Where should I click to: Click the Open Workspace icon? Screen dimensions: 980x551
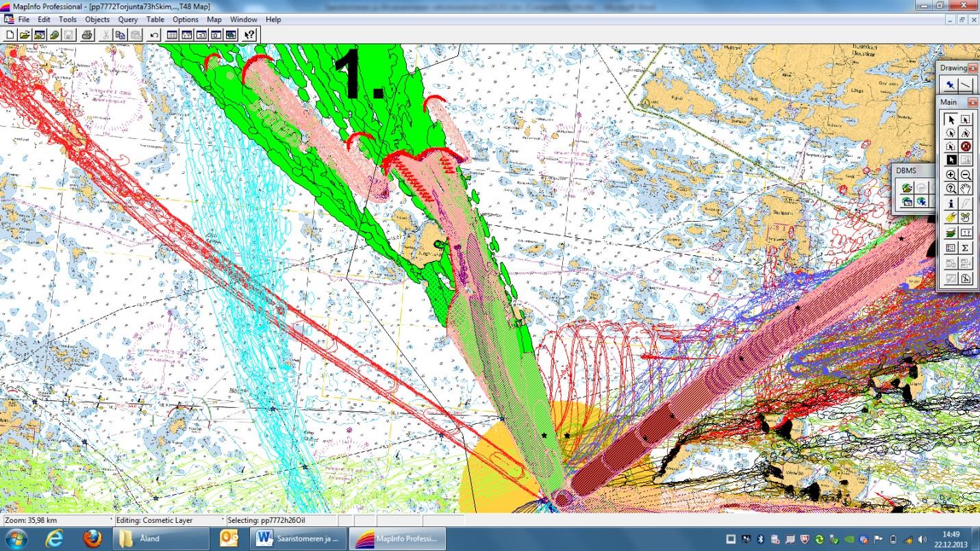point(39,35)
